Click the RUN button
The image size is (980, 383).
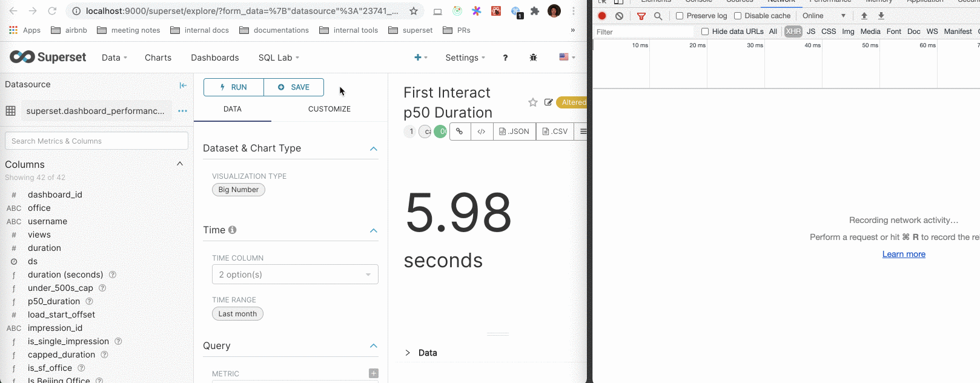coord(234,87)
